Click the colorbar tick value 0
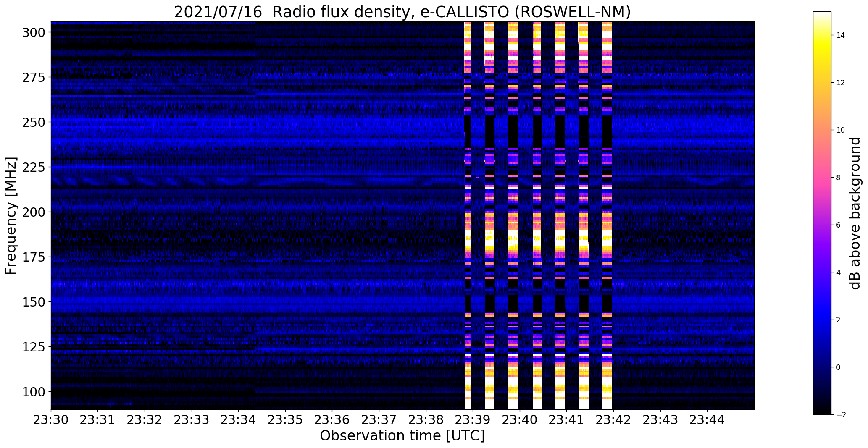Viewport: 868px width, 448px height. pyautogui.click(x=838, y=367)
